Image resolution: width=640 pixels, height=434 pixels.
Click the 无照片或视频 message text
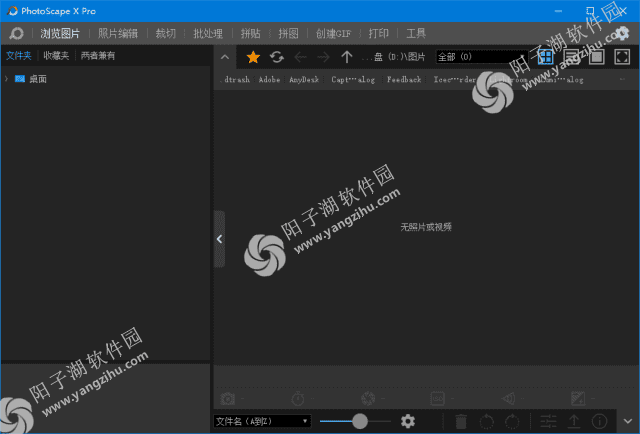point(426,227)
